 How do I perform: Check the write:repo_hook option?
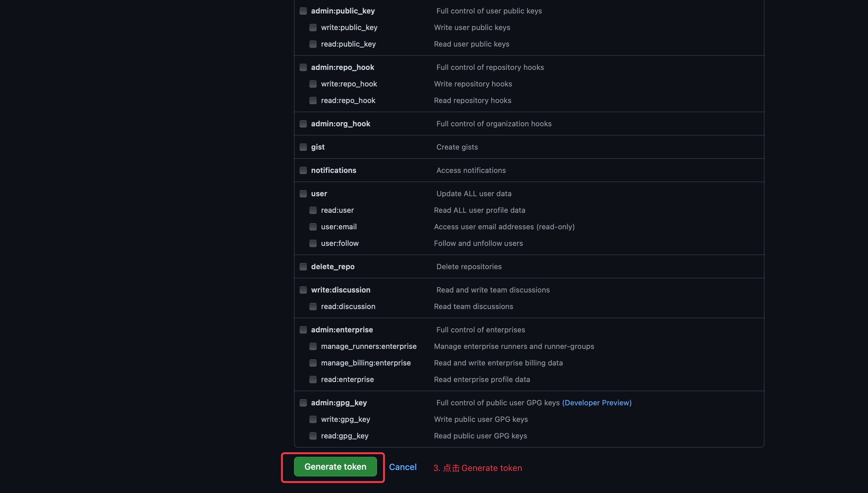point(313,84)
